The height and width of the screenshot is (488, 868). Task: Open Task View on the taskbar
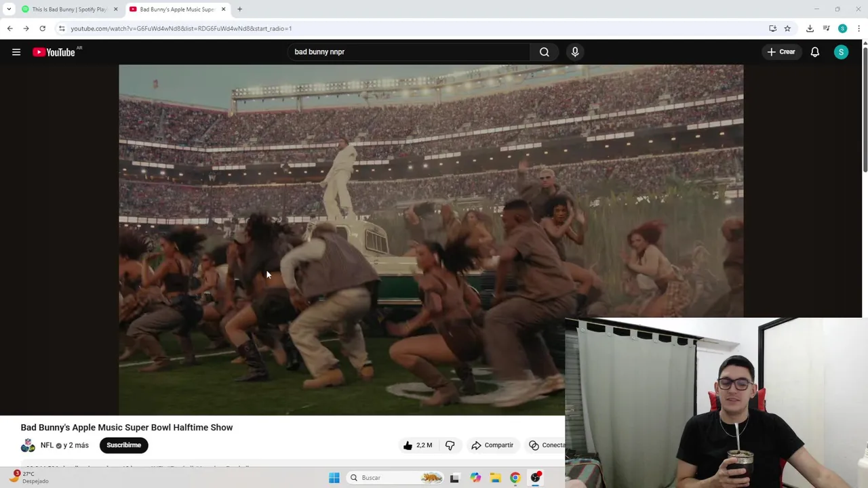click(454, 478)
